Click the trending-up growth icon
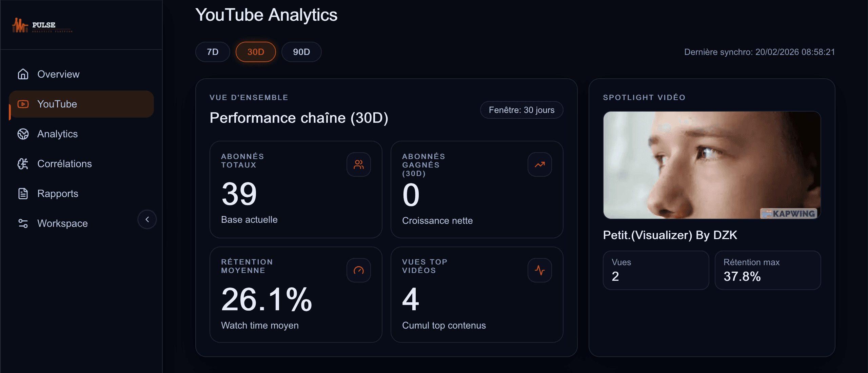Screen dimensions: 868x373 [x=540, y=164]
